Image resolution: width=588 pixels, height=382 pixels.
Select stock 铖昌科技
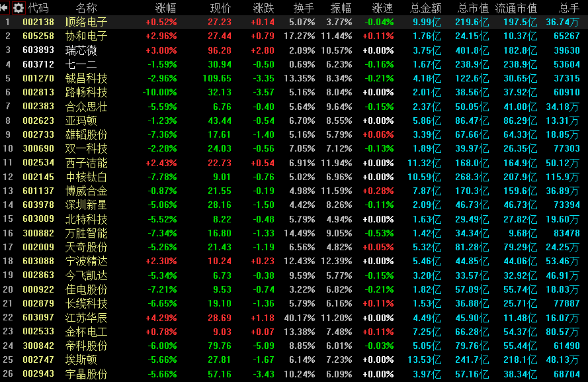coord(86,78)
